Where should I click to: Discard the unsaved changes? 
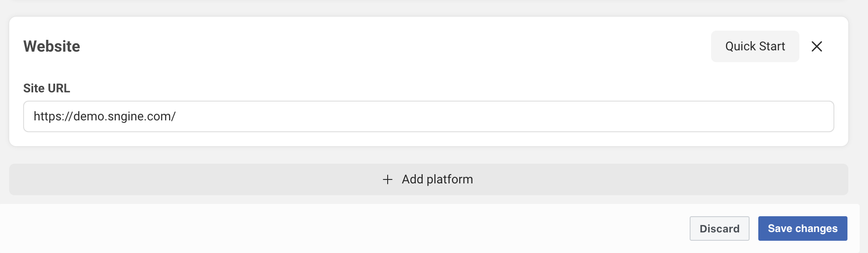point(719,228)
